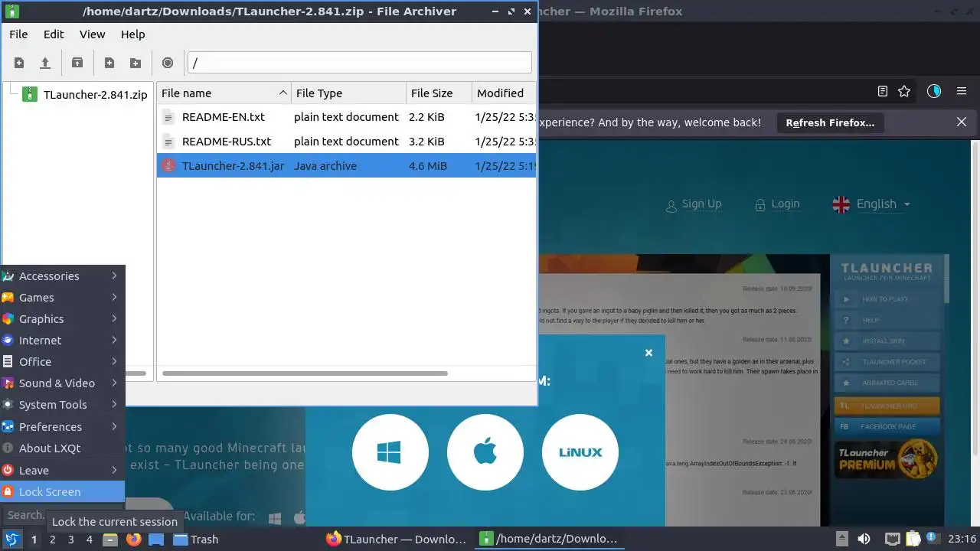Add a folder to the archive toolbar icon
This screenshot has height=551, width=980.
point(136,63)
